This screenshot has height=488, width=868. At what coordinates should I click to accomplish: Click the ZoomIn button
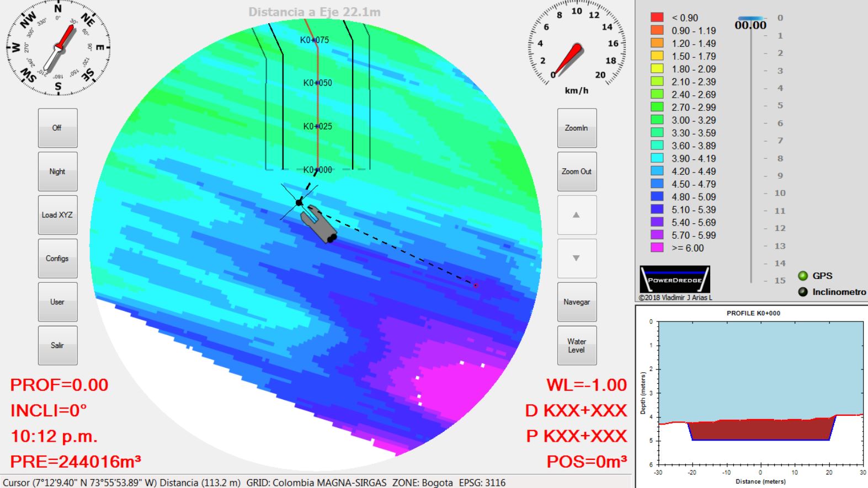(x=577, y=128)
